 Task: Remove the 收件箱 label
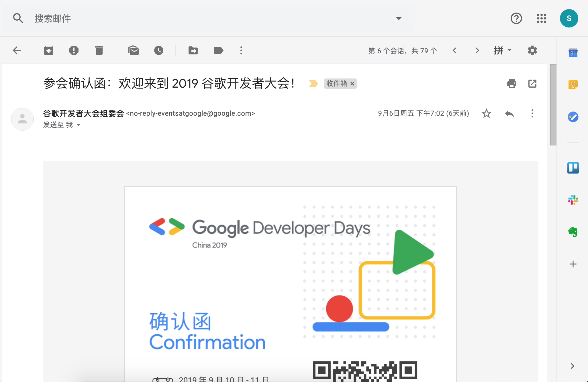click(352, 84)
